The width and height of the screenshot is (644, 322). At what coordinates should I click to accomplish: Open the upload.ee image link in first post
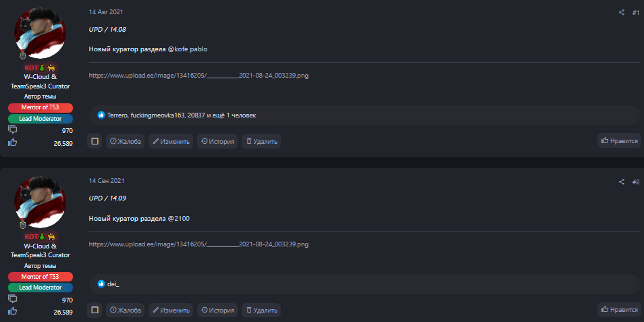pos(198,76)
